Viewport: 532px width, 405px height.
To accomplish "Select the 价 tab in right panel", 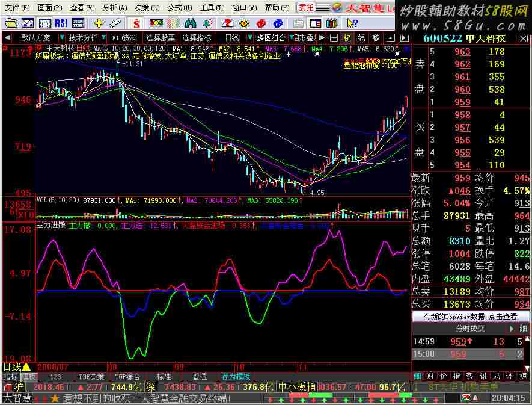I will coord(444,376).
